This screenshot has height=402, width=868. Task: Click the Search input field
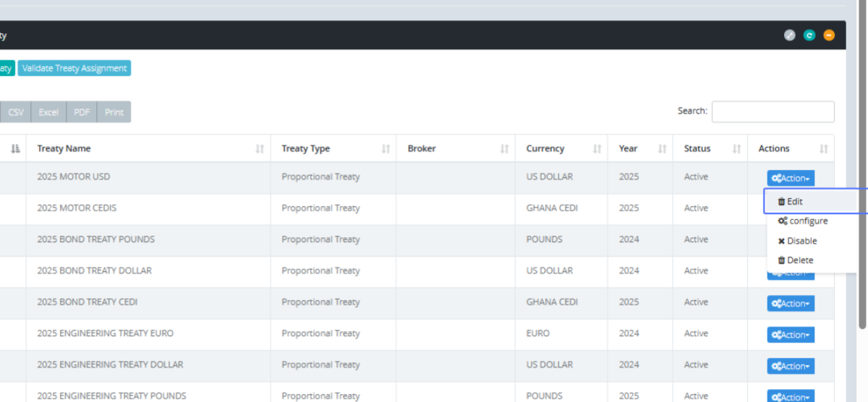[773, 112]
